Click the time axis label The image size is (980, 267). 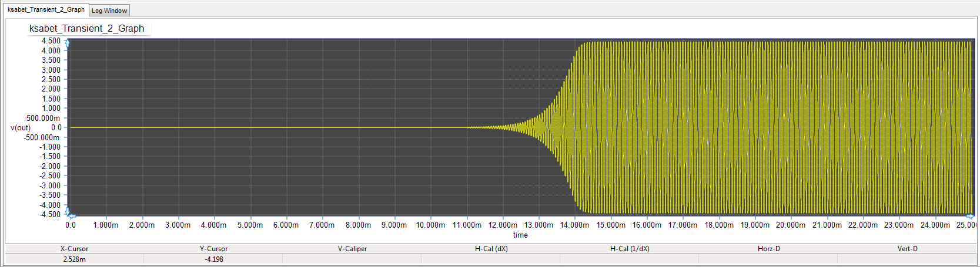click(520, 235)
